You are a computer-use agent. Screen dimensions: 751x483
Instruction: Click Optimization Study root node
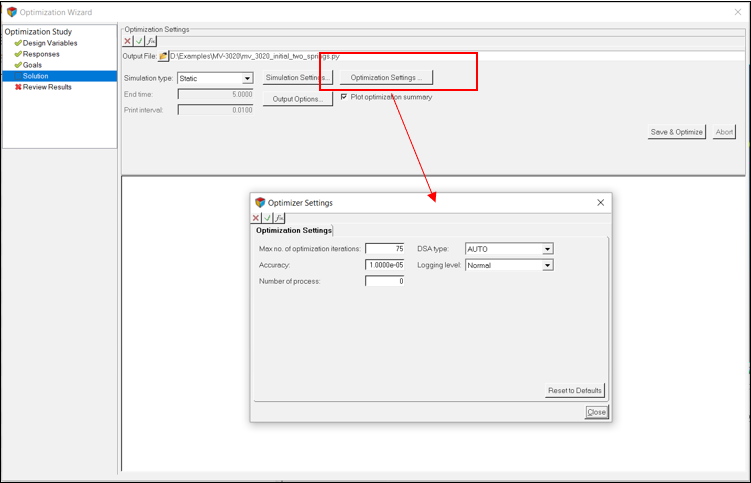pos(38,32)
